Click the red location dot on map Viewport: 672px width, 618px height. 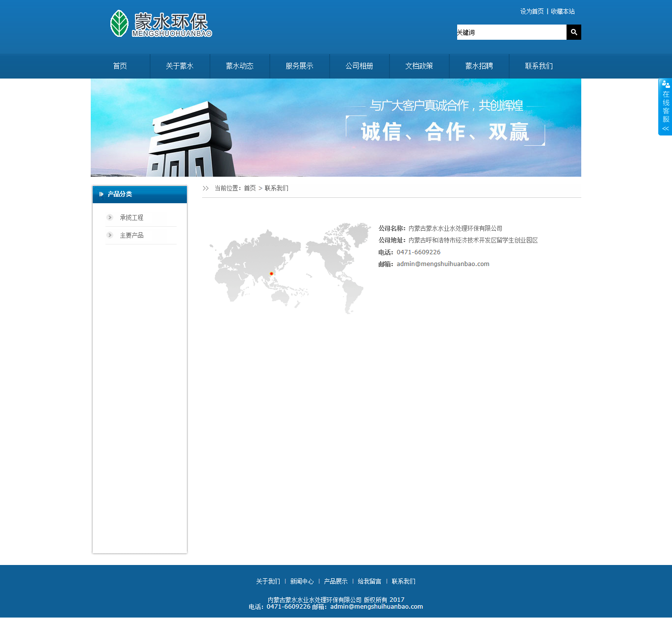tap(271, 273)
